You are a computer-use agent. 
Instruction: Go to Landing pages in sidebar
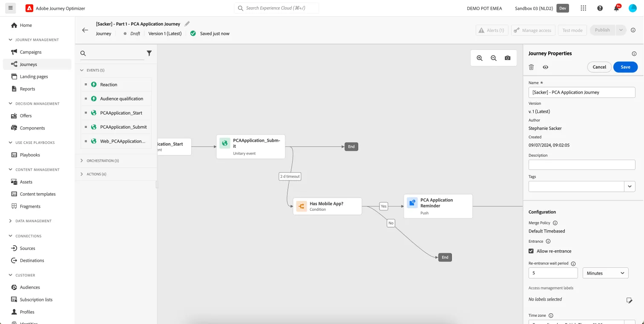point(34,77)
